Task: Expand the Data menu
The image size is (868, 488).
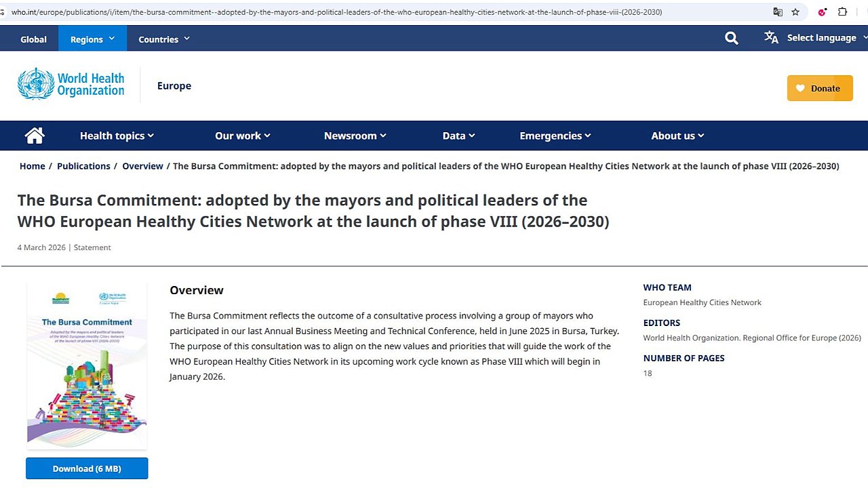Action: [x=458, y=136]
